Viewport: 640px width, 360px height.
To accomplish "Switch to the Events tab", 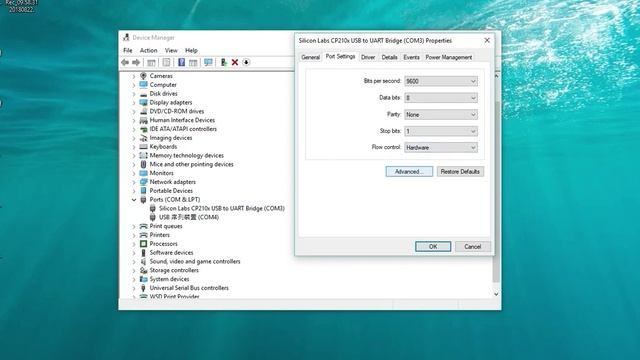I will pos(411,58).
